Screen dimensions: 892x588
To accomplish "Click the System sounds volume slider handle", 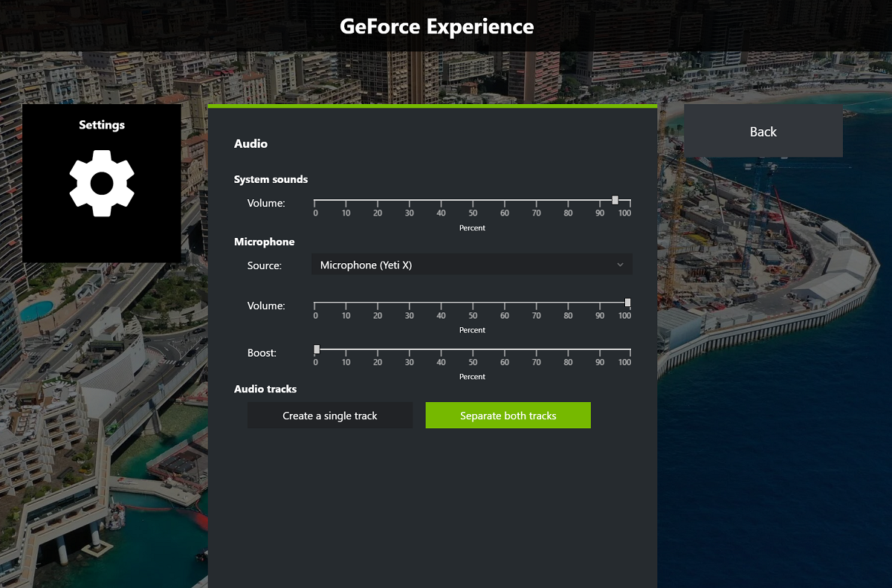I will 615,200.
